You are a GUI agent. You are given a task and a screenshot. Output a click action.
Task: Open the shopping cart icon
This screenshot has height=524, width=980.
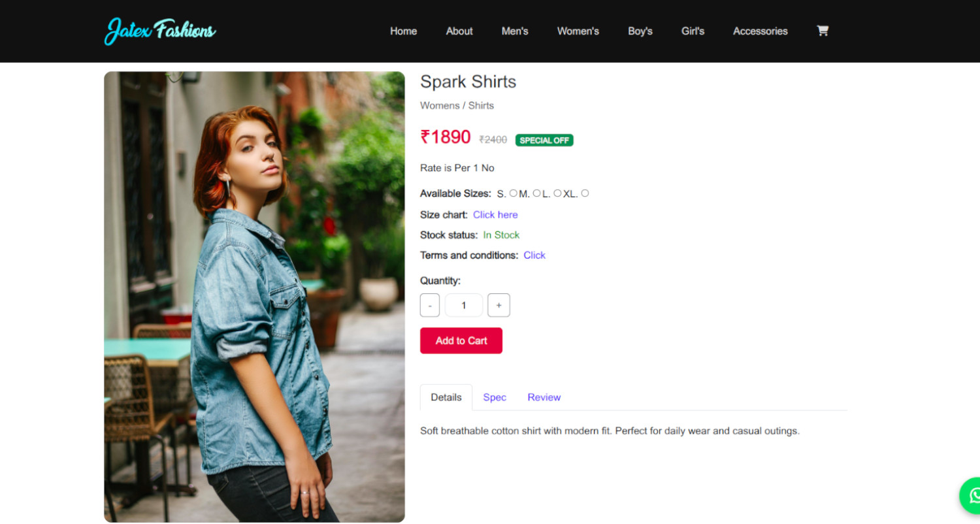[823, 31]
